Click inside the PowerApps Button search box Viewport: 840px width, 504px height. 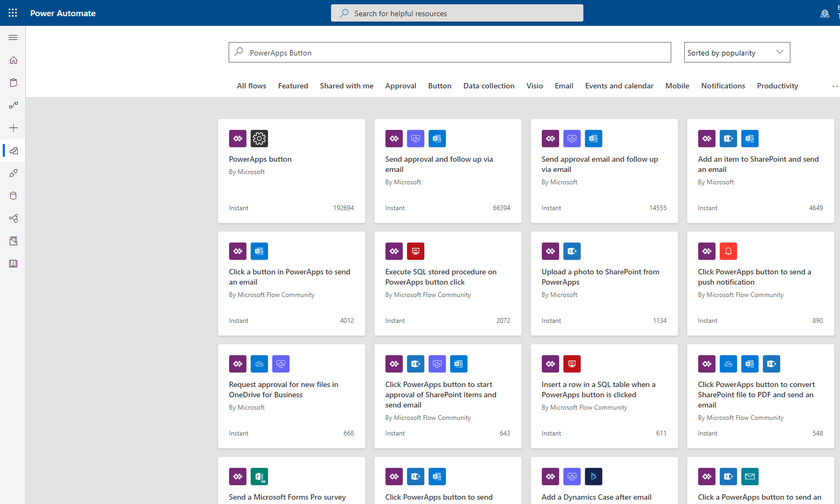pyautogui.click(x=450, y=52)
